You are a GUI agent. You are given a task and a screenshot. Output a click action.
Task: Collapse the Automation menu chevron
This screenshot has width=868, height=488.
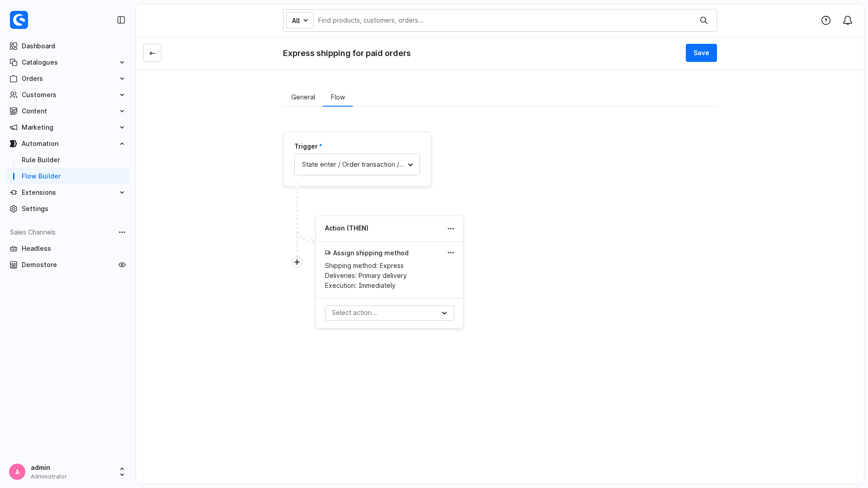(x=122, y=144)
